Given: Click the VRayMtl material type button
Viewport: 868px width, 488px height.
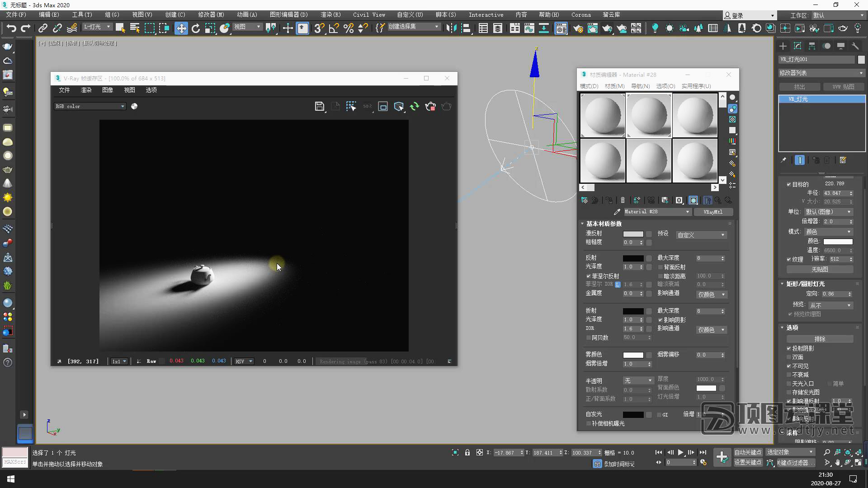Looking at the screenshot, I should (x=712, y=212).
